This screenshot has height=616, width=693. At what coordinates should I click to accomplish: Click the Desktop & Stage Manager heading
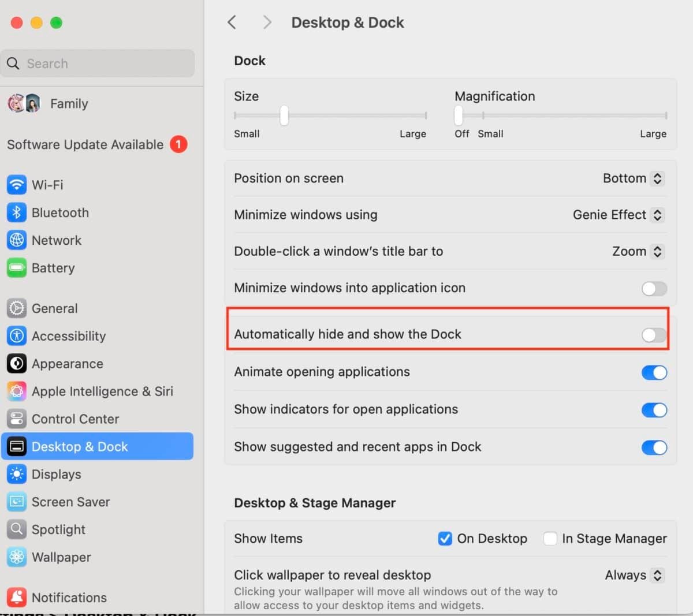click(x=315, y=503)
